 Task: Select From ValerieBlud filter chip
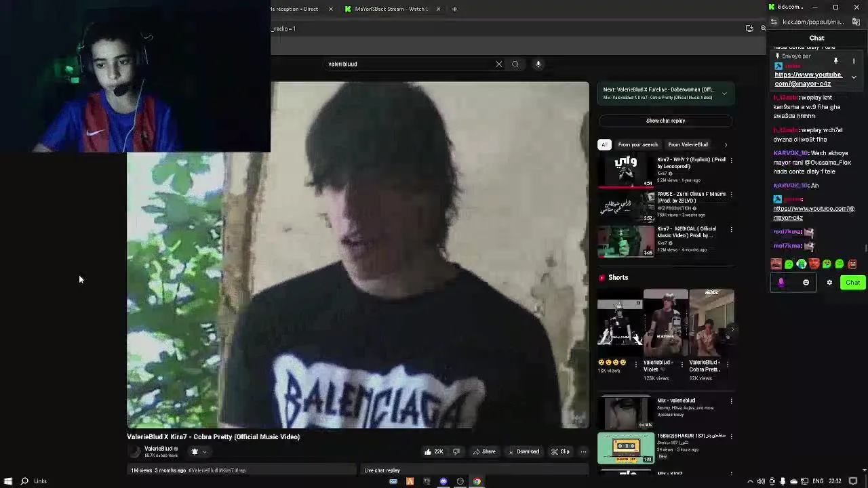pos(688,144)
